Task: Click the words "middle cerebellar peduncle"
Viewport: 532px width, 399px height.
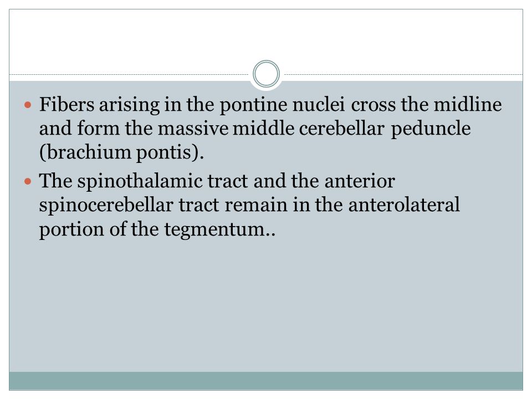Action: (351, 129)
